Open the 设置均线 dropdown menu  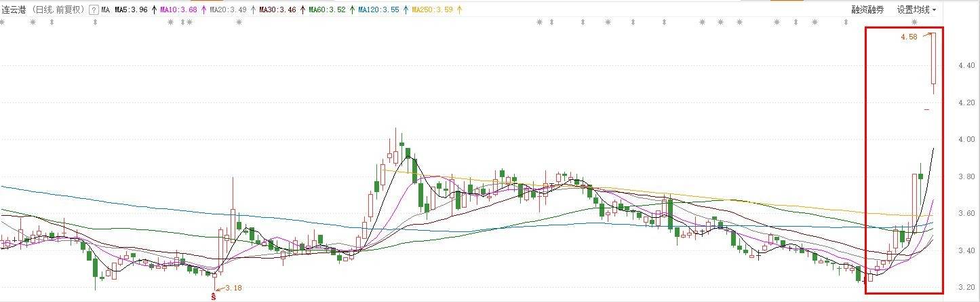point(916,10)
